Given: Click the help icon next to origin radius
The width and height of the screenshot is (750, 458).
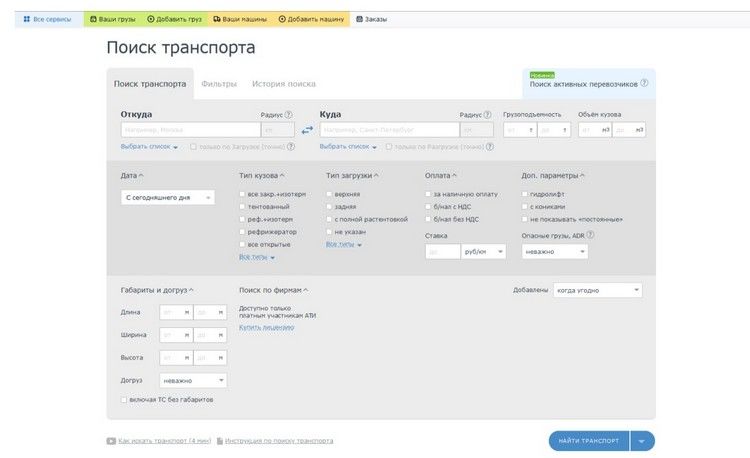Looking at the screenshot, I should [x=289, y=115].
